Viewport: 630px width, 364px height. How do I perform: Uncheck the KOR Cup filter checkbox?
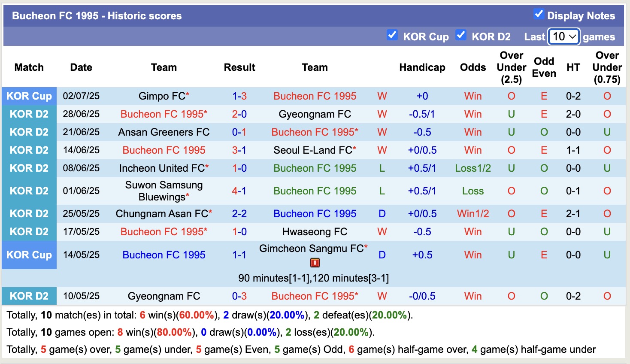point(392,35)
